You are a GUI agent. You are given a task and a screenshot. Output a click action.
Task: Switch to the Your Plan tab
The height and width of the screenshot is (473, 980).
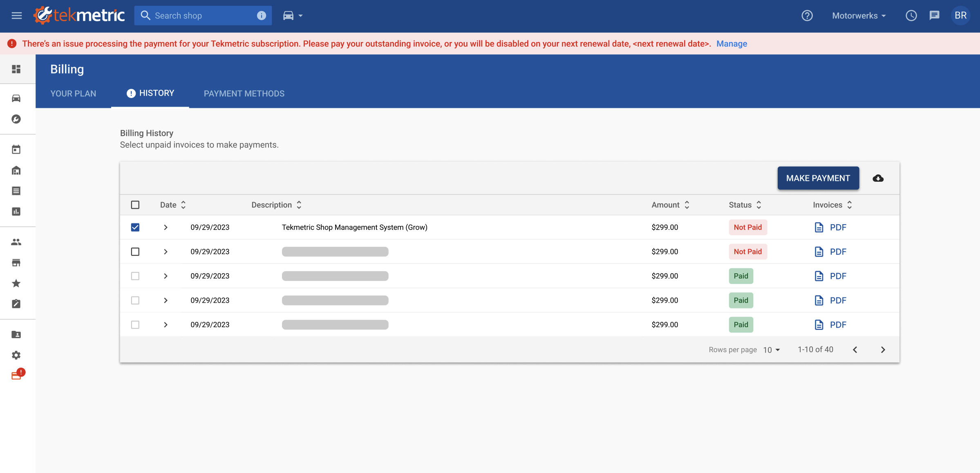[73, 94]
